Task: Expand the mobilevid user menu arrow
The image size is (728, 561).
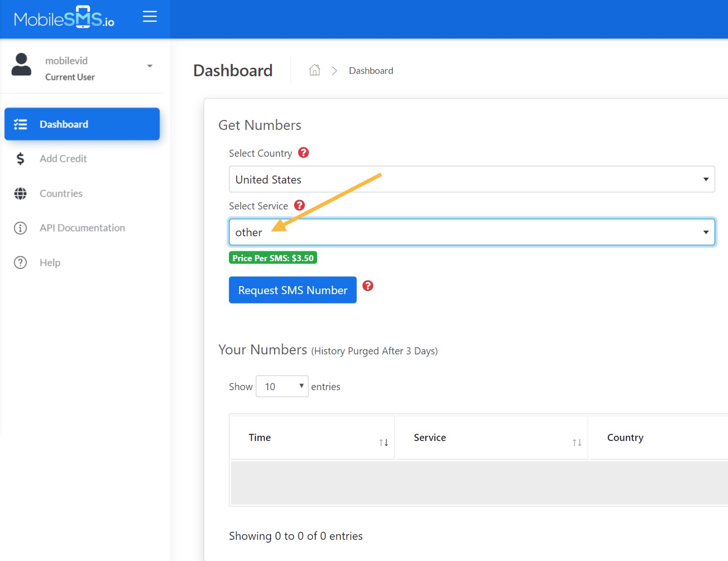Action: pos(150,66)
